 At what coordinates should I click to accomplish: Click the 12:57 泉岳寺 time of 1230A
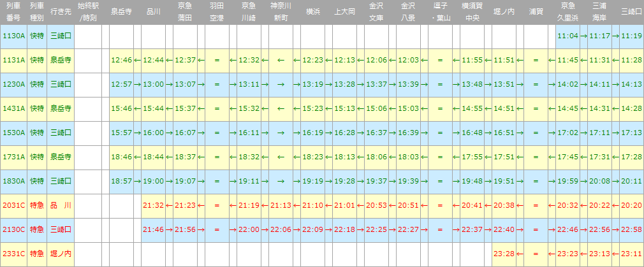[122, 84]
